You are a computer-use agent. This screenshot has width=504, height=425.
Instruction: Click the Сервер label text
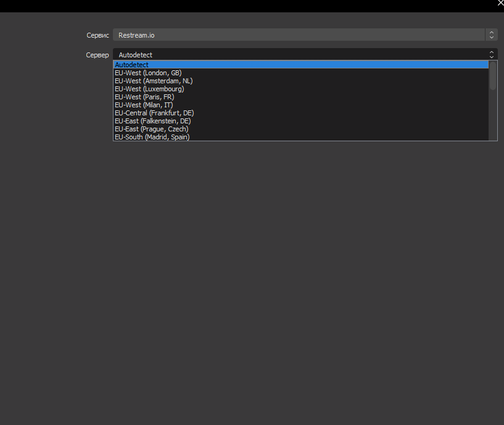(97, 55)
